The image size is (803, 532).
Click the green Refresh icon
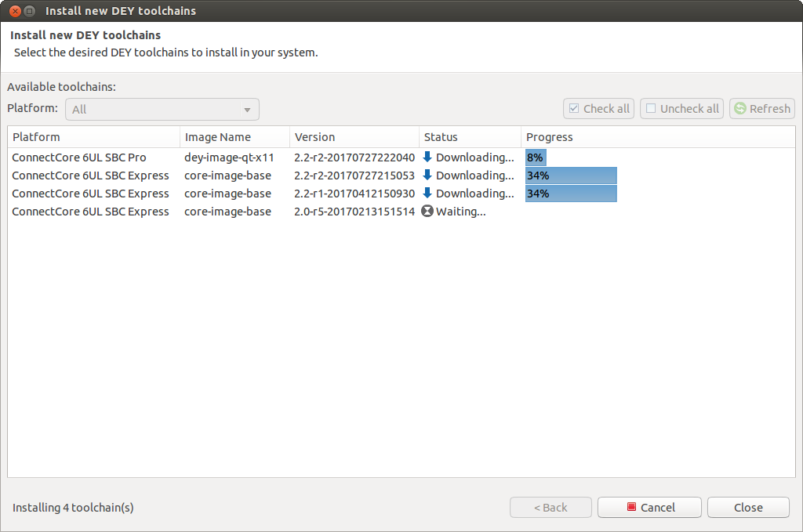tap(739, 109)
